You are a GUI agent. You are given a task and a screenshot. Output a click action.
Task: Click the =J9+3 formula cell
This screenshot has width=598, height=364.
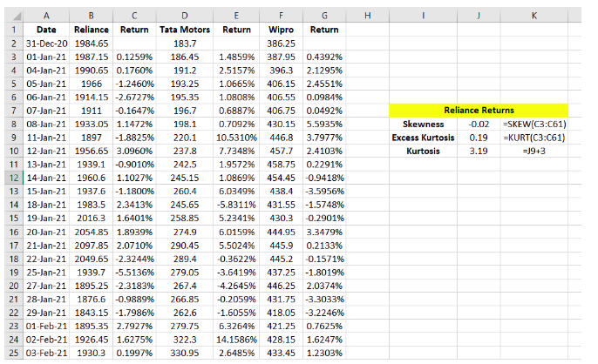pyautogui.click(x=533, y=151)
